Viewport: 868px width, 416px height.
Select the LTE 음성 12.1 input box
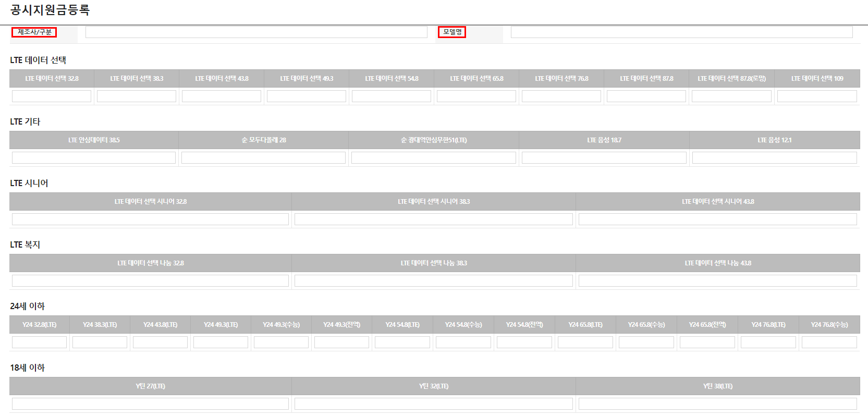tap(774, 158)
